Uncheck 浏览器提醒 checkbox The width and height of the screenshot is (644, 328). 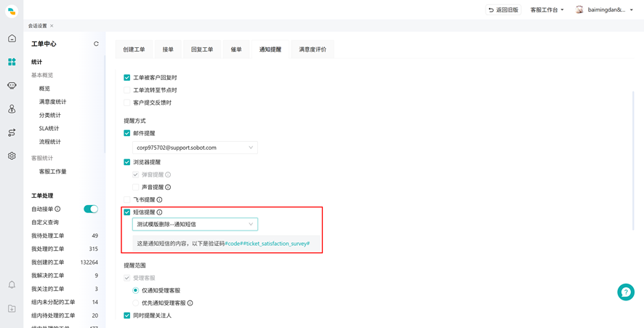pos(127,162)
